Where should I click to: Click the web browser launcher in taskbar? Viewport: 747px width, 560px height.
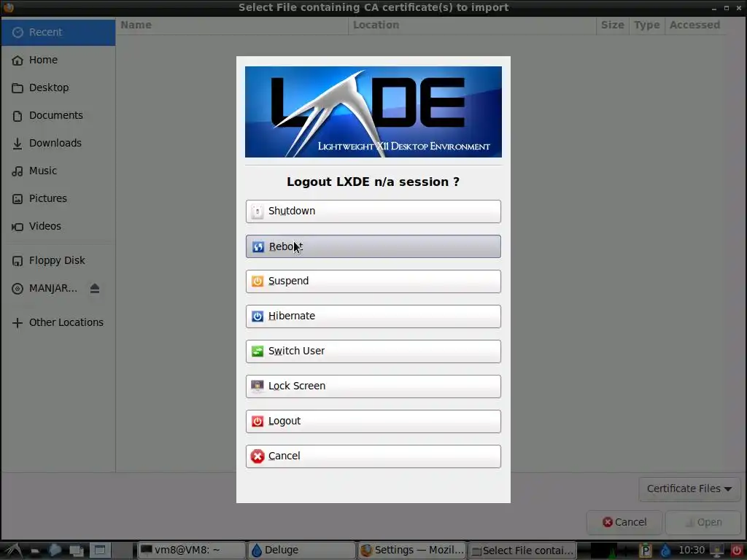(55, 551)
